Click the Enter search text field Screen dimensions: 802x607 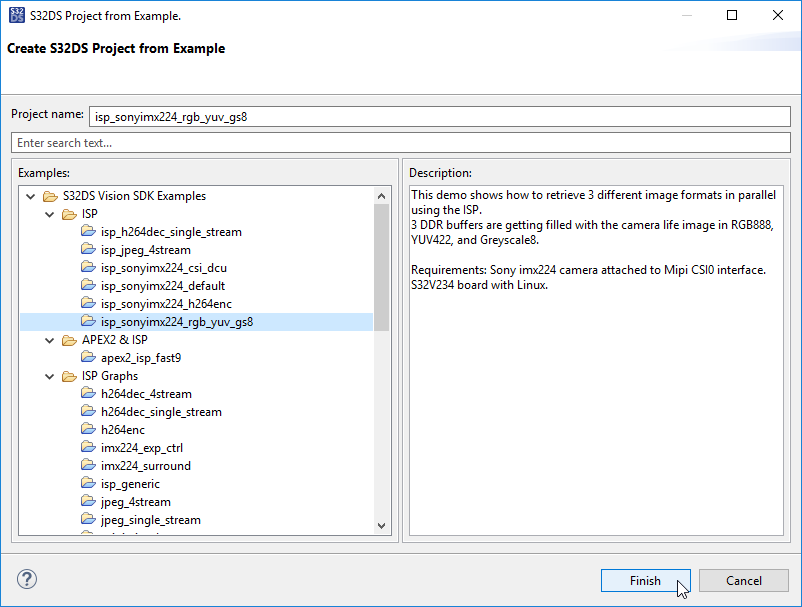(401, 143)
